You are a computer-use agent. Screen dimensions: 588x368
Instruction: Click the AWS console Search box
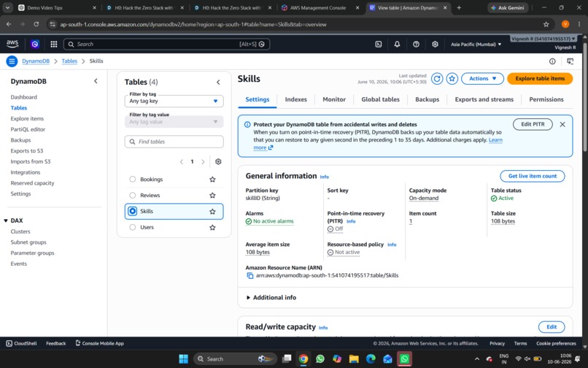click(x=166, y=45)
